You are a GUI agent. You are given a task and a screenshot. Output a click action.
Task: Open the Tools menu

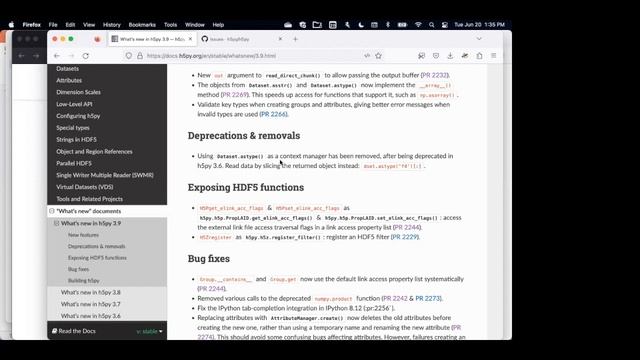(170, 25)
